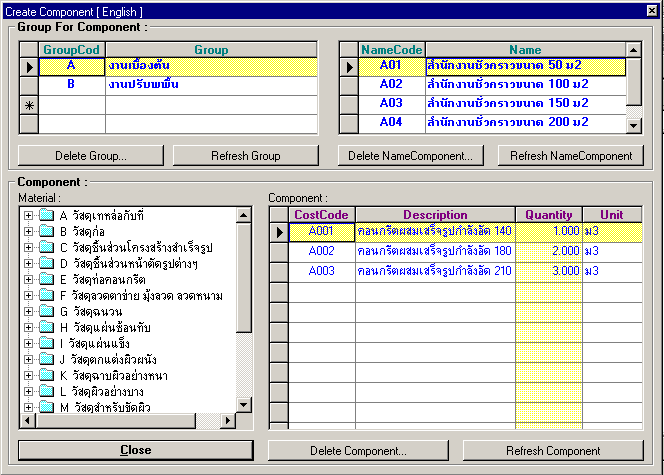
Task: Click folder icon of material group E
Action: point(47,279)
